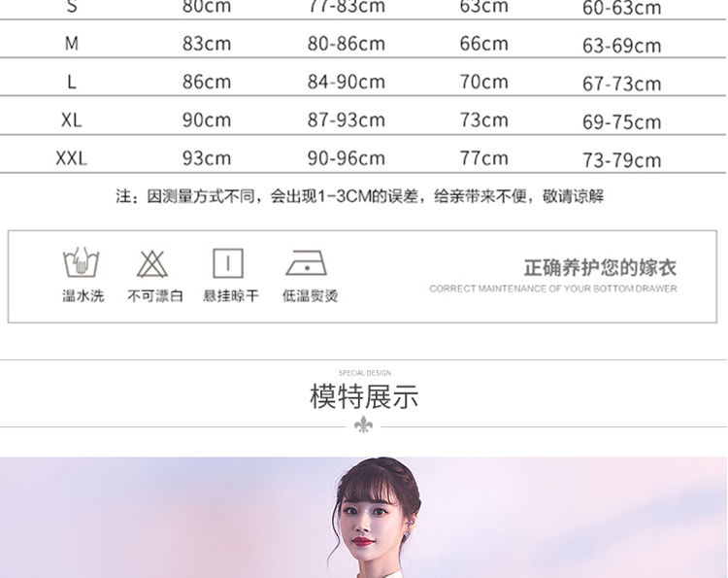Click the do-not-bleach triangle icon
Viewport: 728px width, 578px height.
point(151,264)
